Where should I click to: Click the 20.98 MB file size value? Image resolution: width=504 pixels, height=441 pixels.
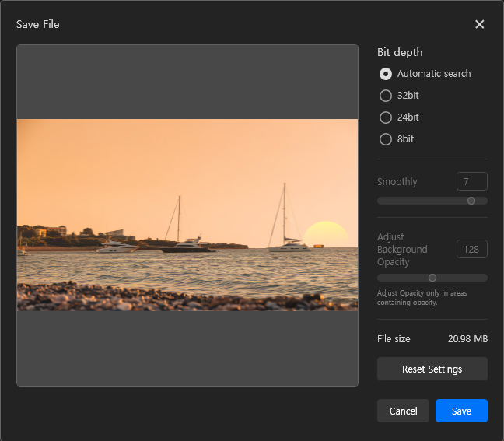pyautogui.click(x=467, y=339)
